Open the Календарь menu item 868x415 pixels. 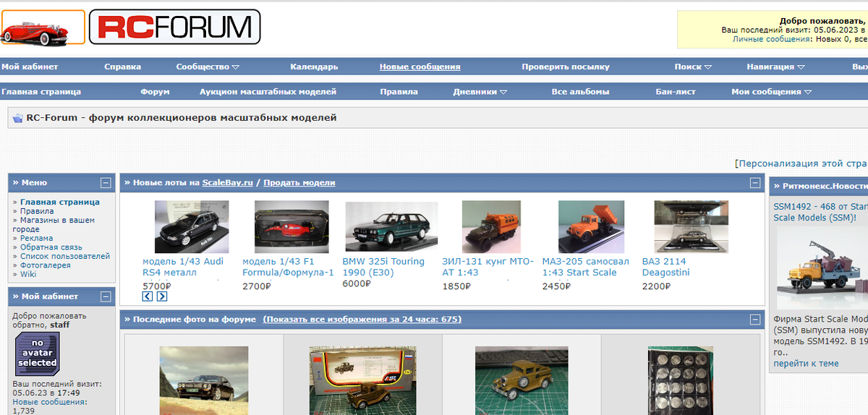pyautogui.click(x=314, y=67)
